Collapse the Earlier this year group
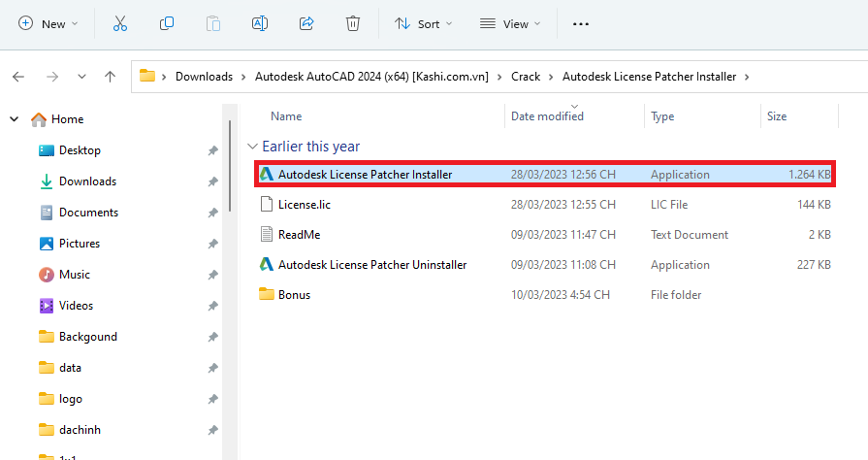This screenshot has width=868, height=460. pyautogui.click(x=252, y=147)
